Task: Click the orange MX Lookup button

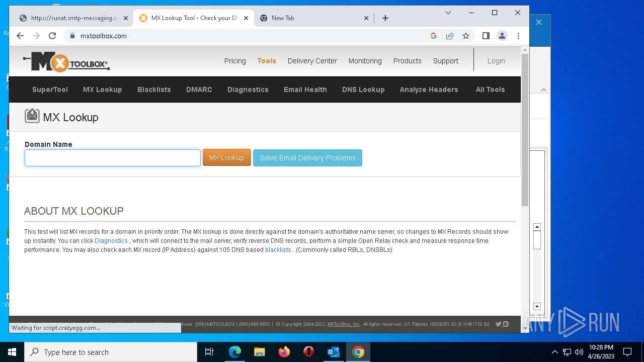Action: [227, 157]
